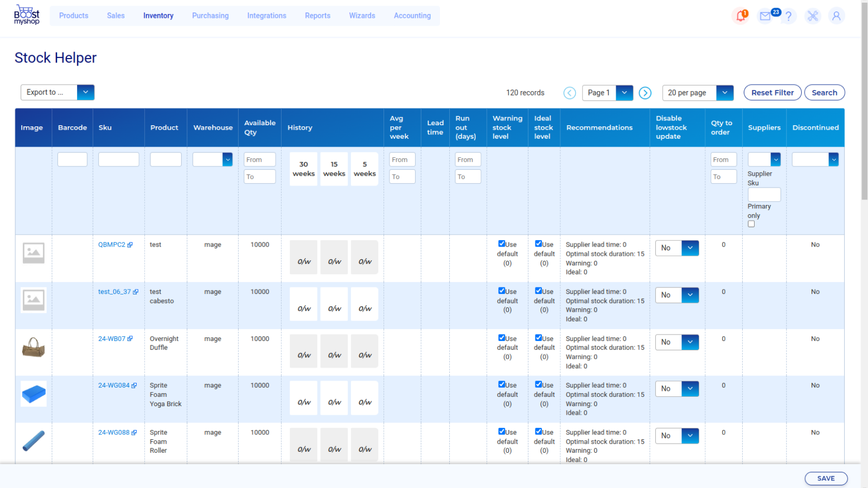
Task: Open QBMPC2 product via external link icon
Action: [x=130, y=244]
